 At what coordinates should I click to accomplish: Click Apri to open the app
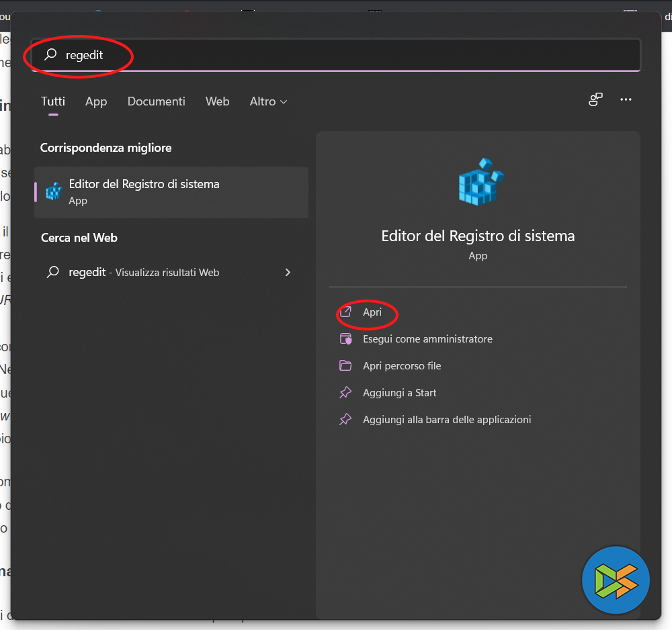coord(372,312)
